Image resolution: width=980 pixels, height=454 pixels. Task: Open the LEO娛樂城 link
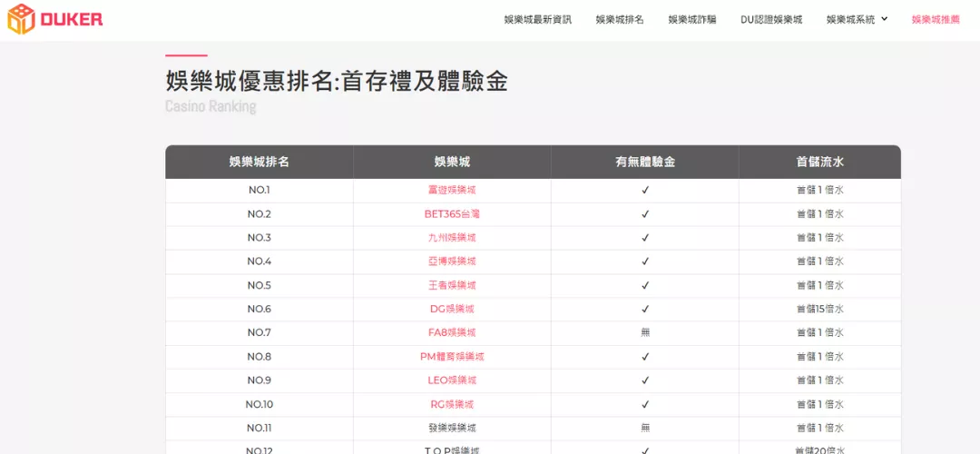point(452,380)
